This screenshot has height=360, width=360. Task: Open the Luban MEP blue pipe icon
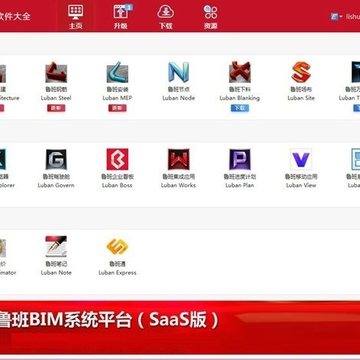pos(117,72)
